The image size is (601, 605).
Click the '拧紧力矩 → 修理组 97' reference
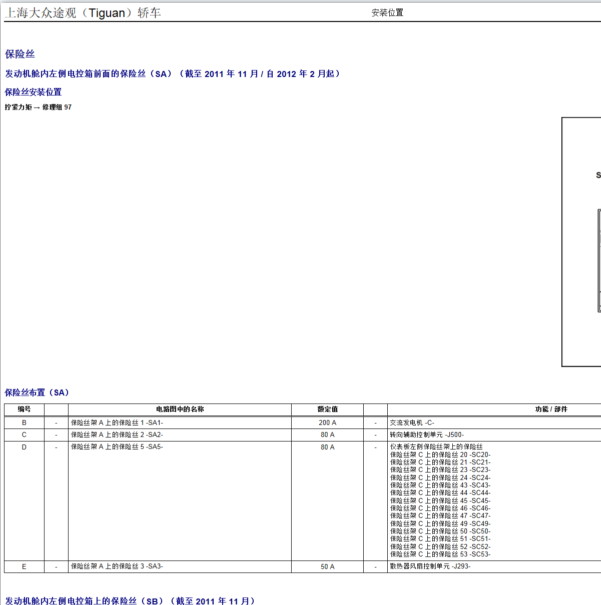38,107
